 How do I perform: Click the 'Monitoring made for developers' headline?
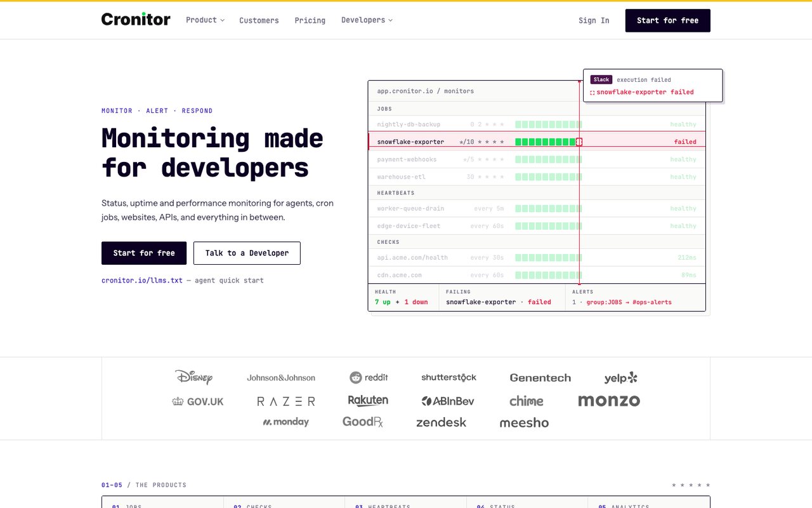213,153
